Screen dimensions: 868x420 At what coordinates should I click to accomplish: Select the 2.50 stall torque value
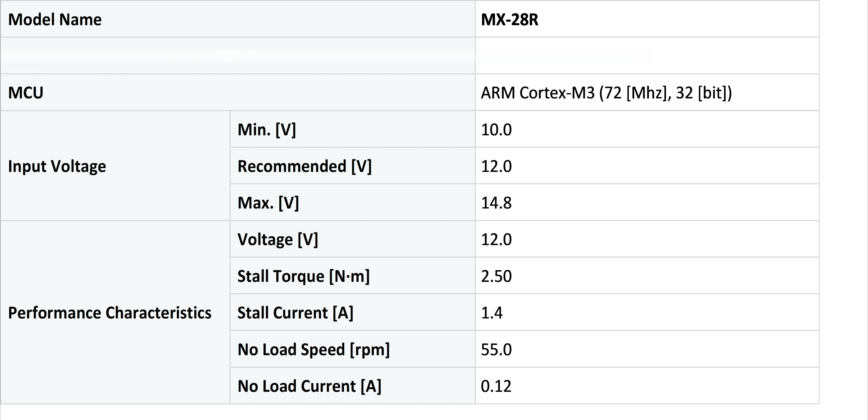click(496, 276)
